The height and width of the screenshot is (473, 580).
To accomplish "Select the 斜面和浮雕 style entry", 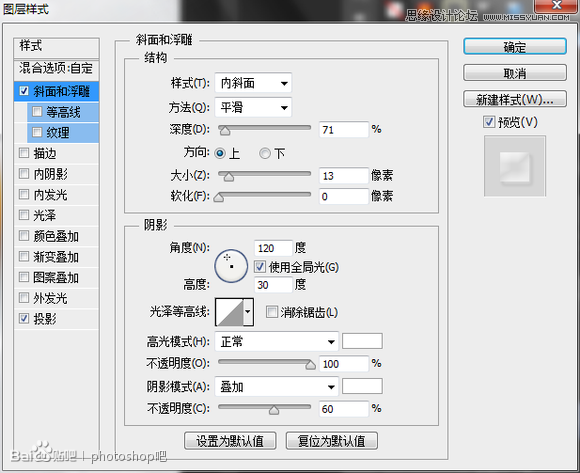I will coord(57,91).
